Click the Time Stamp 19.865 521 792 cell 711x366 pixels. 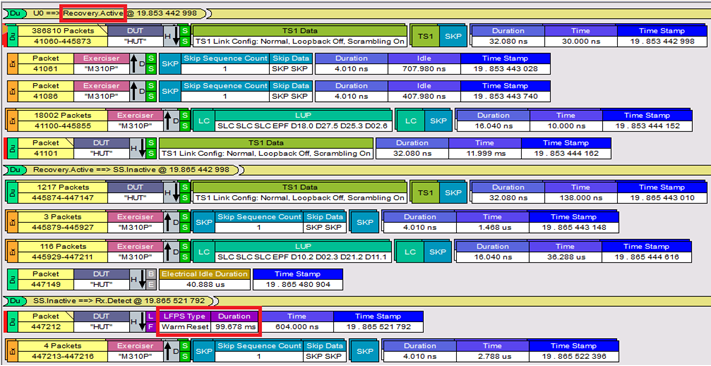379,327
